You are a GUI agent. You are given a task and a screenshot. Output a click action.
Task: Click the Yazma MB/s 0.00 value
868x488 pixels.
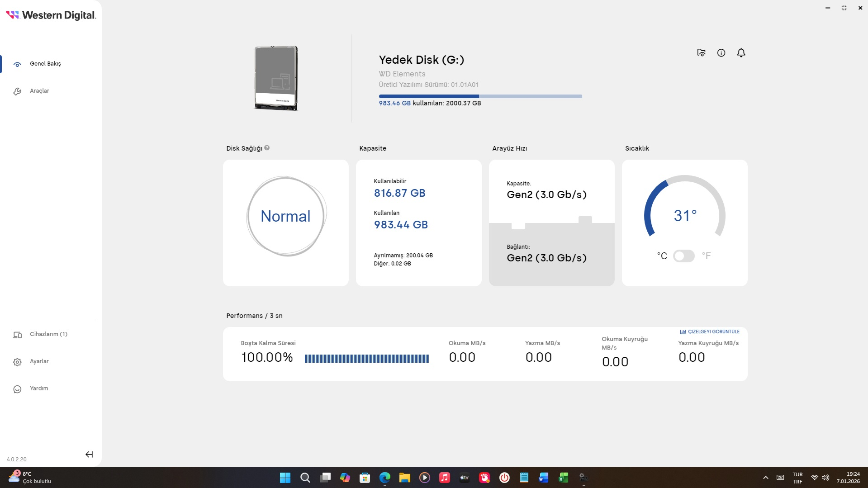[538, 357]
